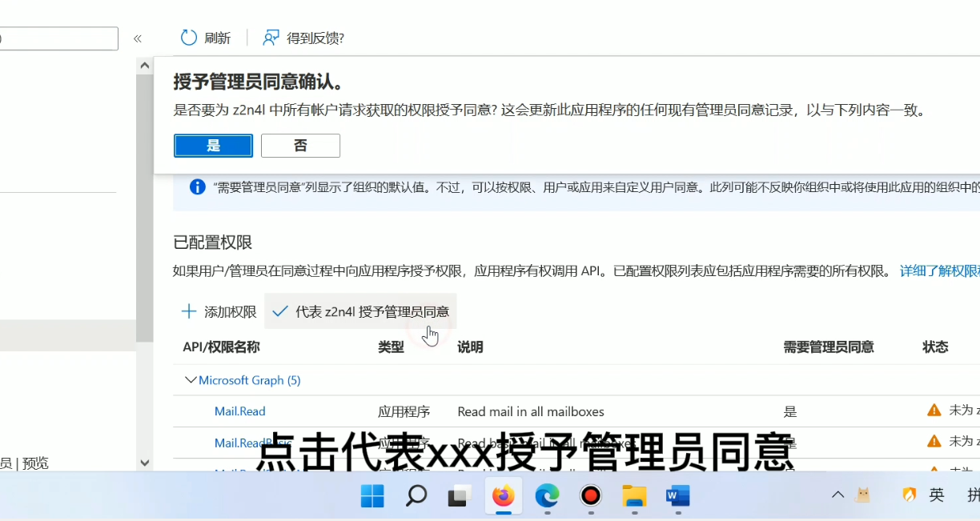Click the 类型 column header

(x=391, y=347)
